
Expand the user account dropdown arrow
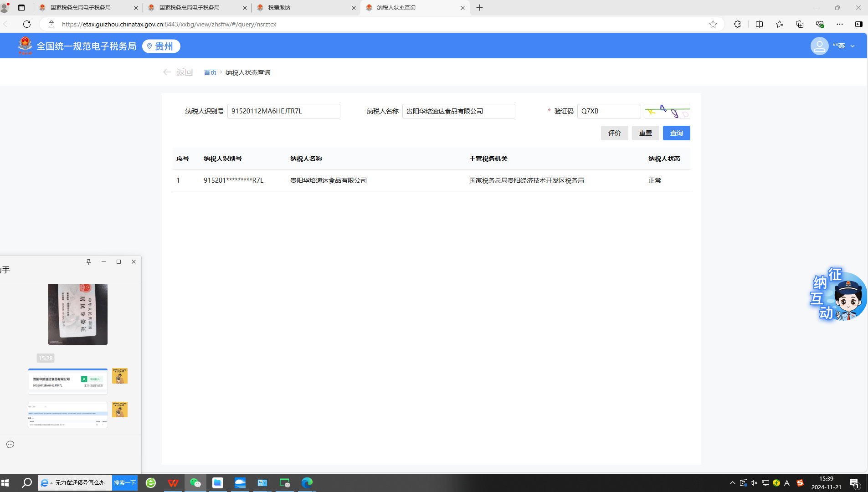[x=853, y=46]
